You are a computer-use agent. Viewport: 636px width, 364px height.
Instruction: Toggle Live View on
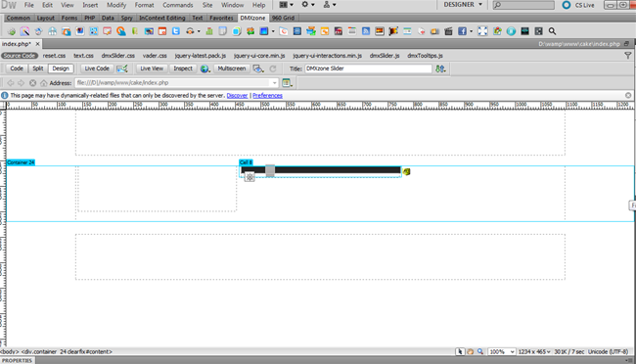tap(152, 68)
